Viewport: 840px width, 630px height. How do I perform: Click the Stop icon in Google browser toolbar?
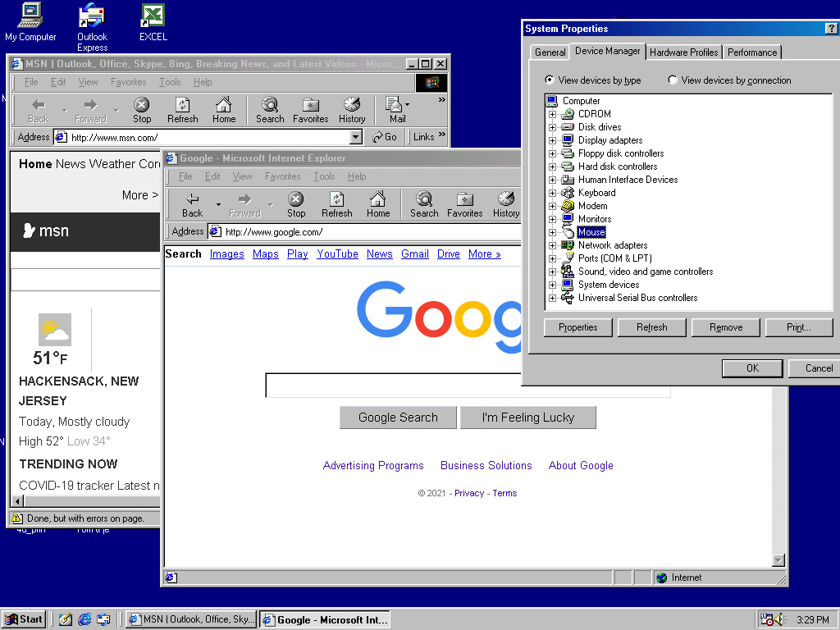296,199
